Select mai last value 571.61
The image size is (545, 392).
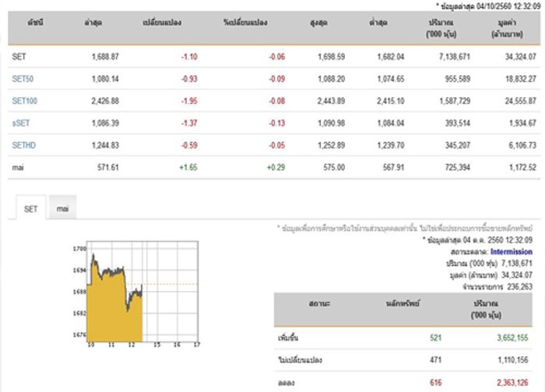pyautogui.click(x=108, y=167)
